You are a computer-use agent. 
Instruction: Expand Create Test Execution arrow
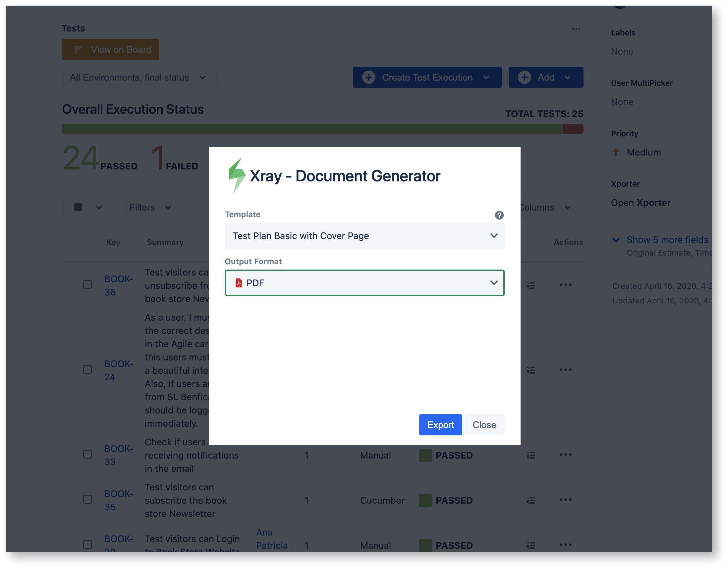pos(486,77)
